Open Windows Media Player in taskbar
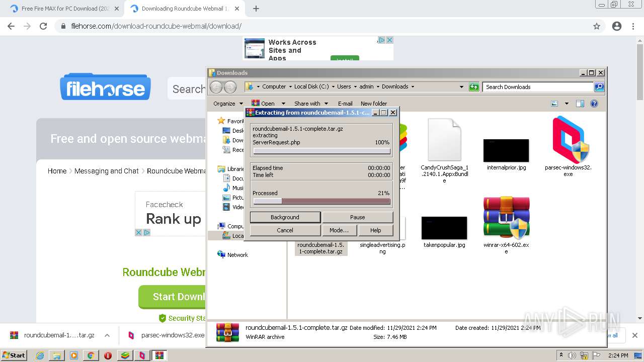This screenshot has height=362, width=644. (74, 355)
